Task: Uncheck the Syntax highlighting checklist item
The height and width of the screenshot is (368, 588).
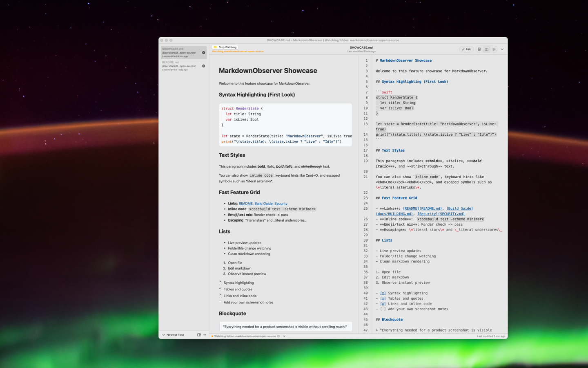Action: coord(220,282)
